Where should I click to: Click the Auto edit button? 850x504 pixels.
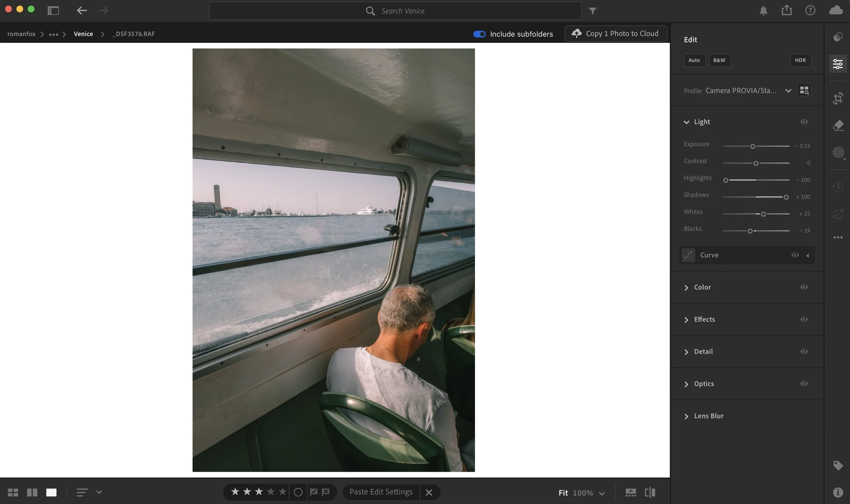pos(694,60)
